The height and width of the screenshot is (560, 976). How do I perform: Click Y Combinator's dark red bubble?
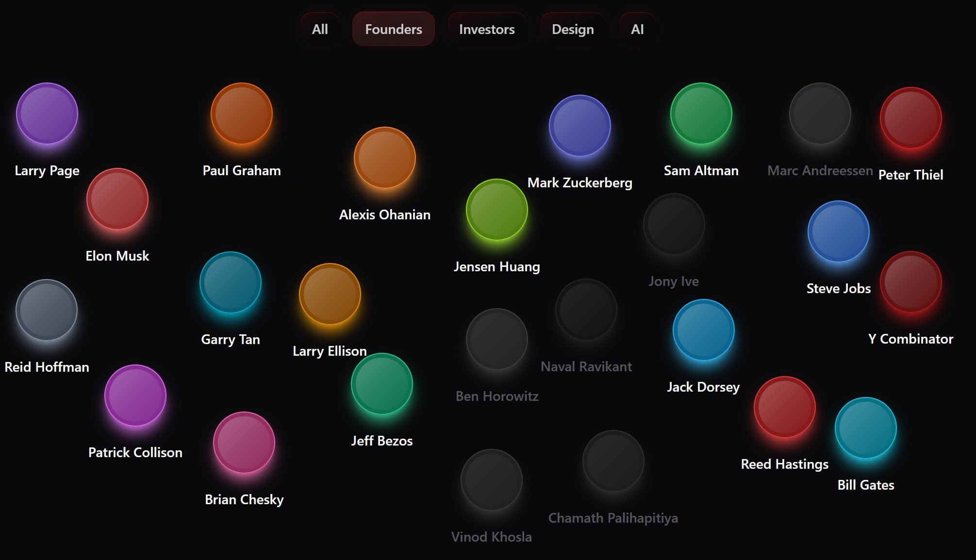point(911,282)
